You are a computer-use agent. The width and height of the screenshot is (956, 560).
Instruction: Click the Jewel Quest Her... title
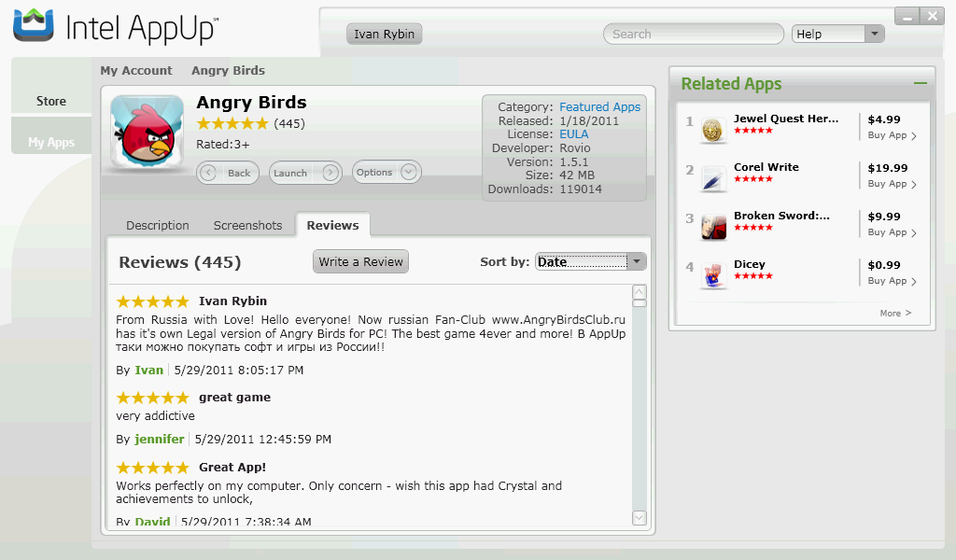coord(786,119)
